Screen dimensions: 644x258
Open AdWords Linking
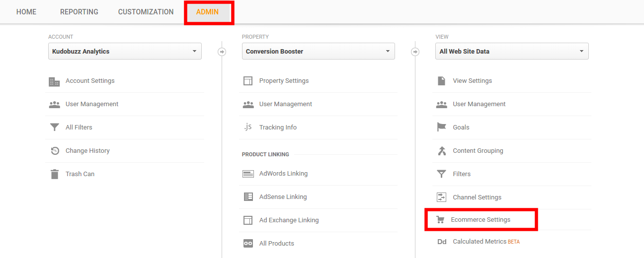pyautogui.click(x=283, y=174)
